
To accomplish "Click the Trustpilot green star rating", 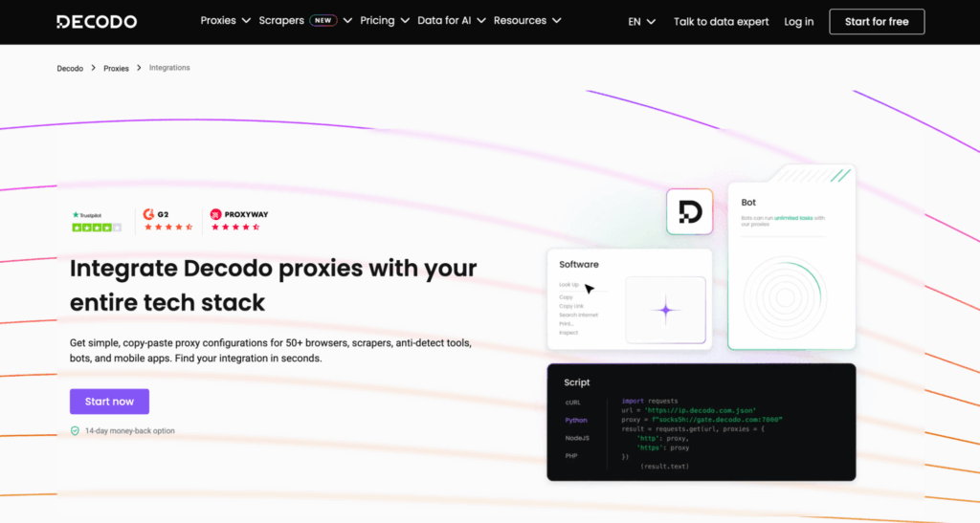I will click(97, 228).
